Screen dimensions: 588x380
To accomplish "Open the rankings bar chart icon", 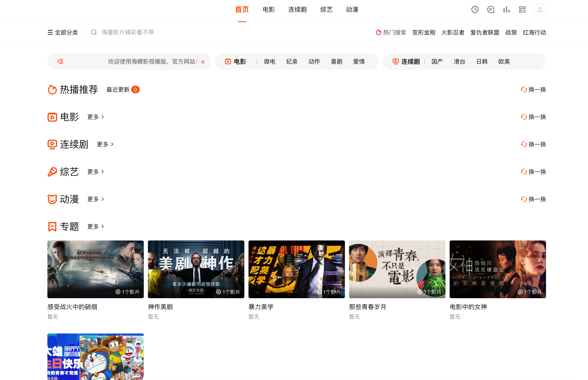I will (x=506, y=10).
